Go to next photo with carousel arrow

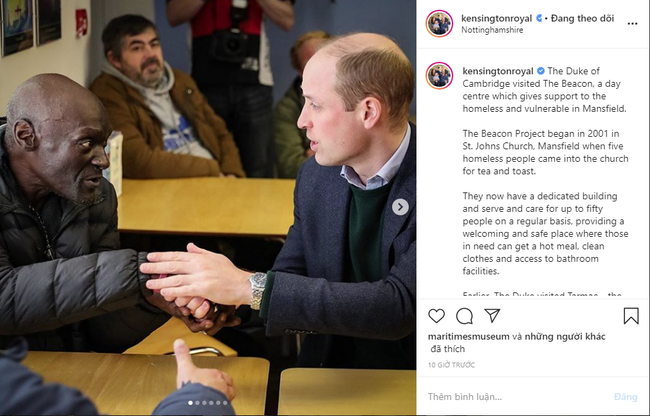click(400, 207)
